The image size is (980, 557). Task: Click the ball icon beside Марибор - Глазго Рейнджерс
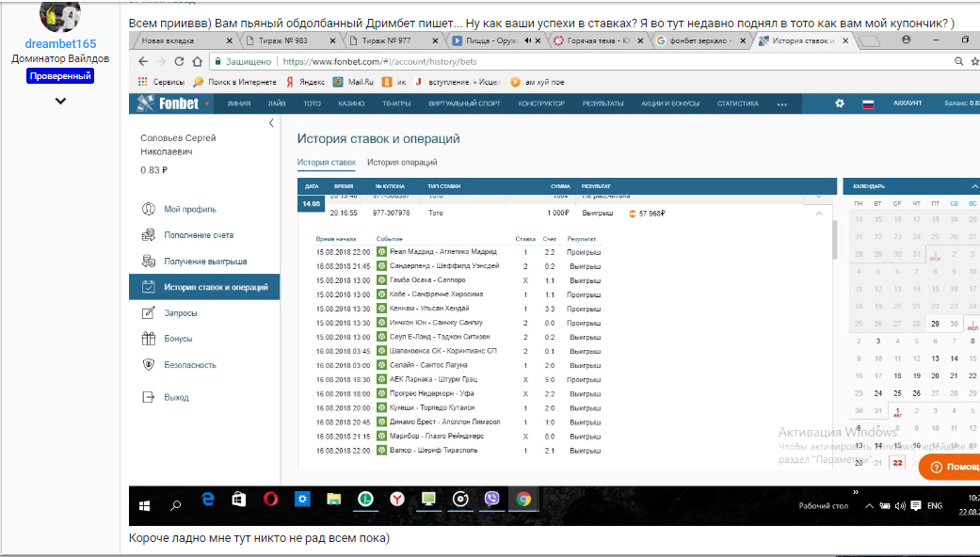(381, 436)
